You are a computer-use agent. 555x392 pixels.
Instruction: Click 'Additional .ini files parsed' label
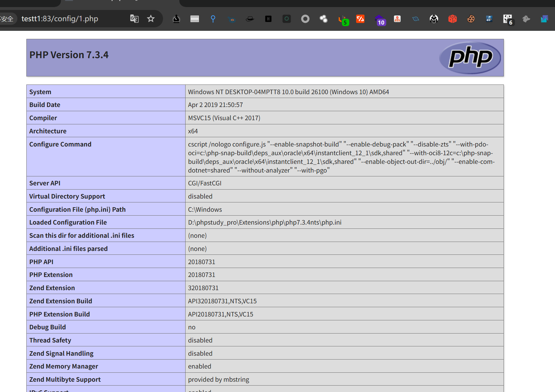(x=68, y=249)
